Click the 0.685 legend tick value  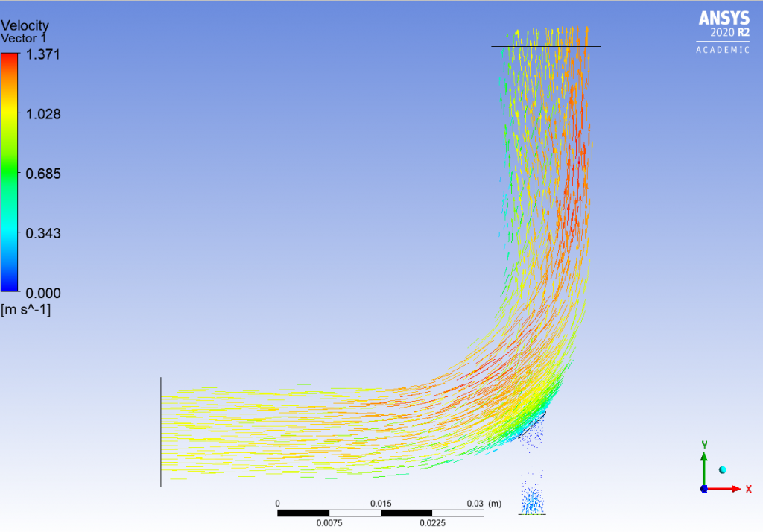pyautogui.click(x=43, y=174)
